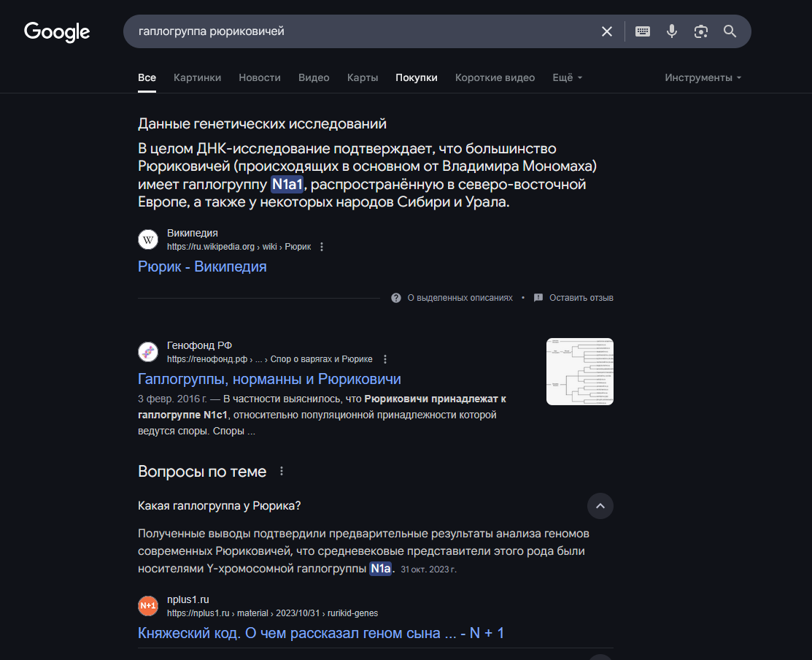
Task: Expand the Ещё dropdown
Action: click(568, 77)
